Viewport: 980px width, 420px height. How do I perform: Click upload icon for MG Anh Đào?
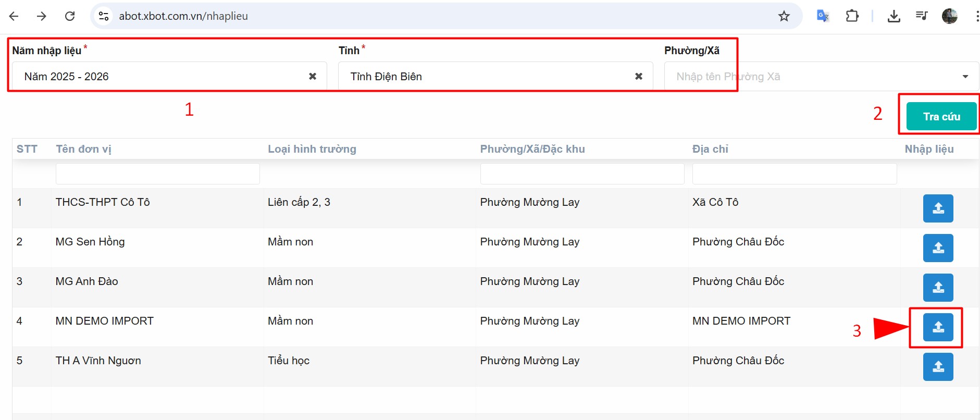(x=938, y=288)
